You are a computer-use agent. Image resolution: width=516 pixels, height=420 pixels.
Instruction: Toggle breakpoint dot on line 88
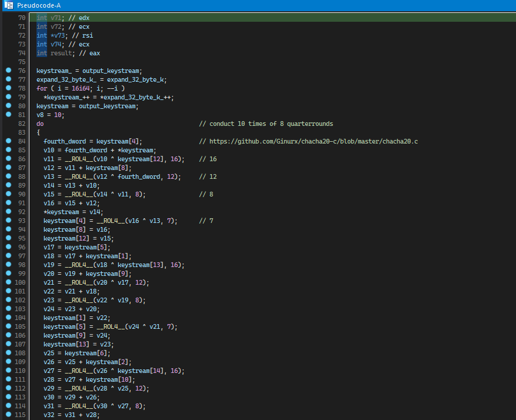pyautogui.click(x=9, y=176)
